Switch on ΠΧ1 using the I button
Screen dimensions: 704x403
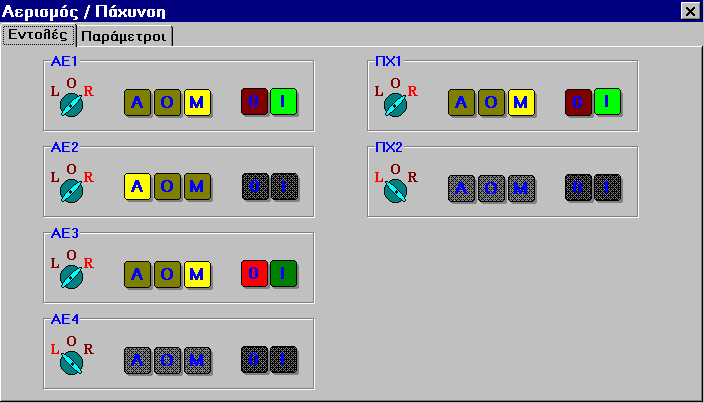608,102
